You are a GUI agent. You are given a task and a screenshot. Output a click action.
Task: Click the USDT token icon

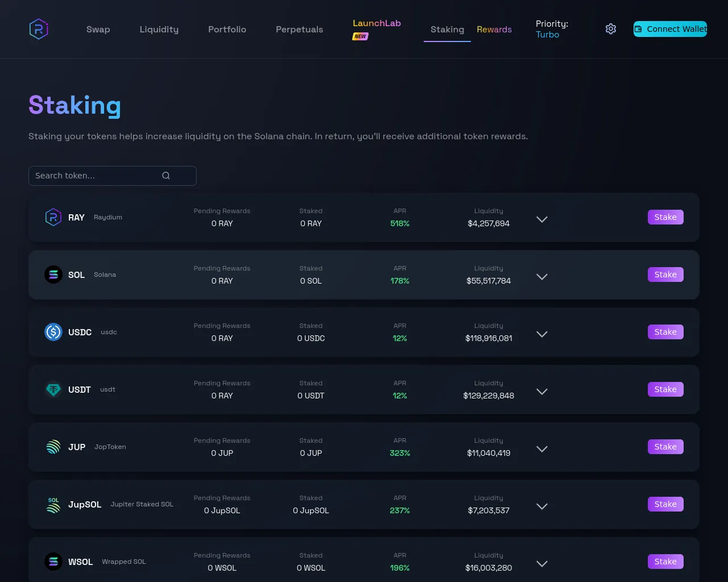pos(53,389)
